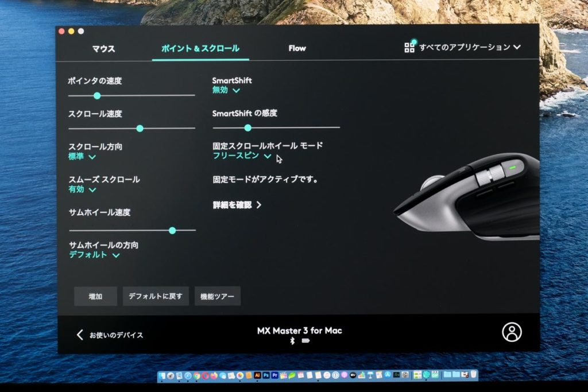588x392 pixels.
Task: Click the サムホイール速度 slider handle
Action: point(172,231)
